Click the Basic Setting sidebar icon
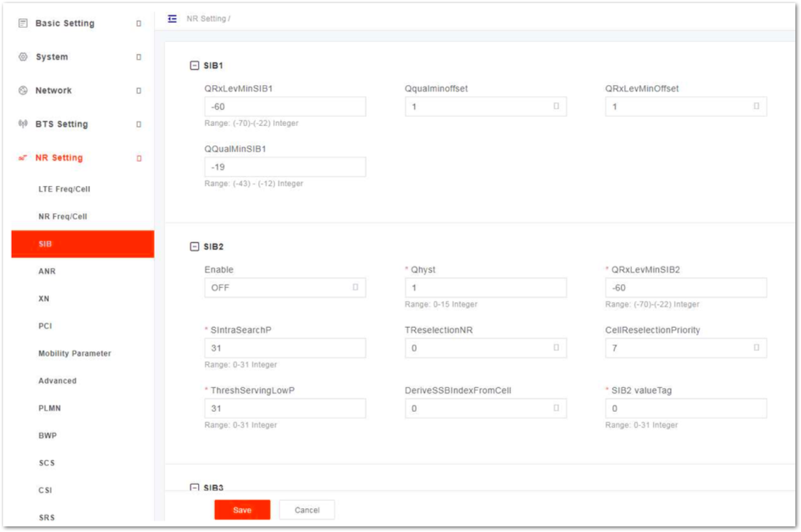This screenshot has height=532, width=801. click(x=23, y=23)
